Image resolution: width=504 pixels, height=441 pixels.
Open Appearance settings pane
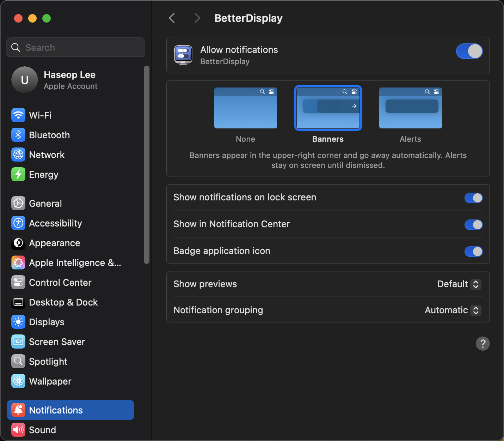click(70, 243)
